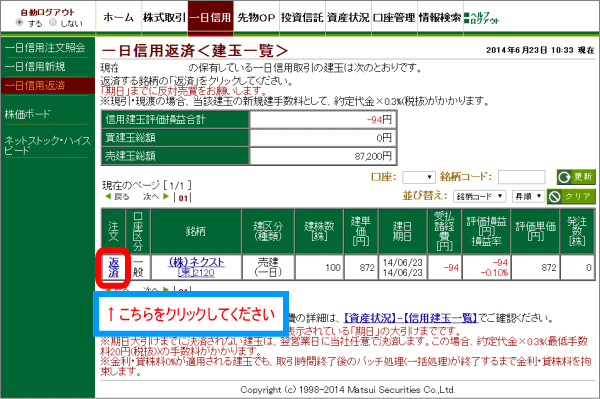Image resolution: width=600 pixels, height=399 pixels.
Task: Select 一日信用返済 in sidebar
Action: tap(47, 85)
